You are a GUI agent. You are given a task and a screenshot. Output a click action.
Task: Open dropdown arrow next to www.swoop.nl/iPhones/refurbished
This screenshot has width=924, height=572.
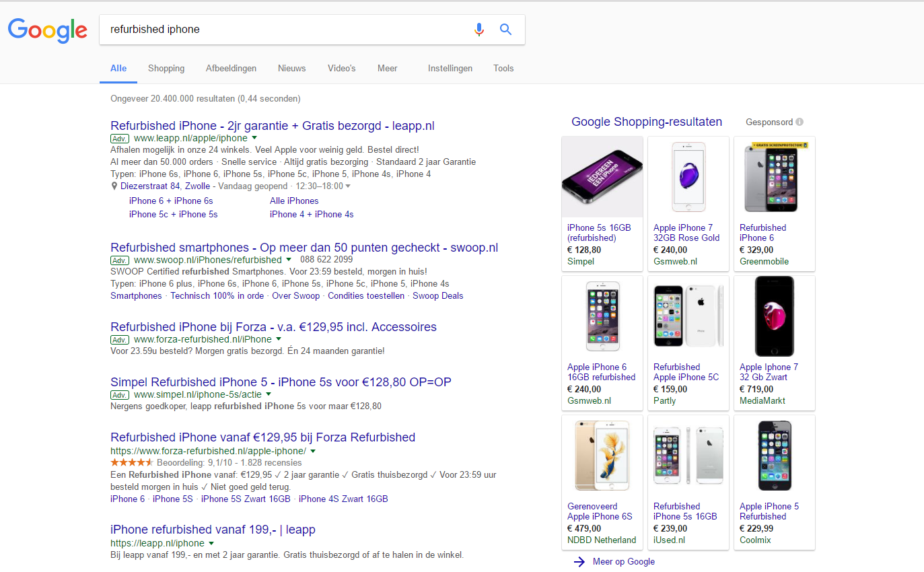289,260
